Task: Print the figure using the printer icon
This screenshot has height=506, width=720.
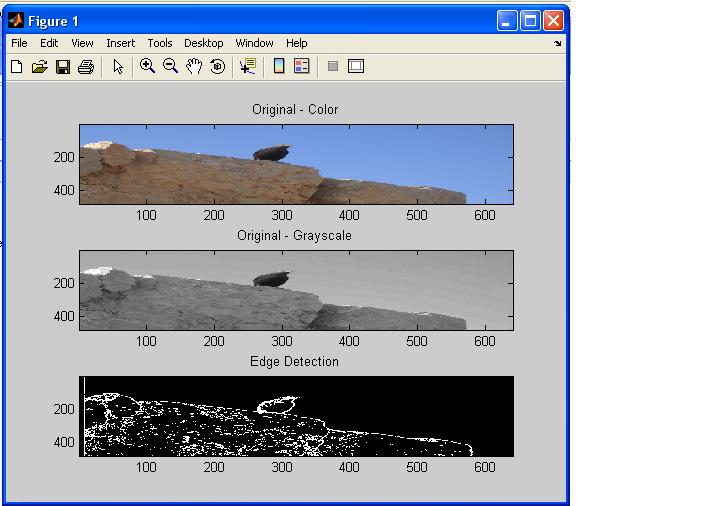Action: click(86, 67)
